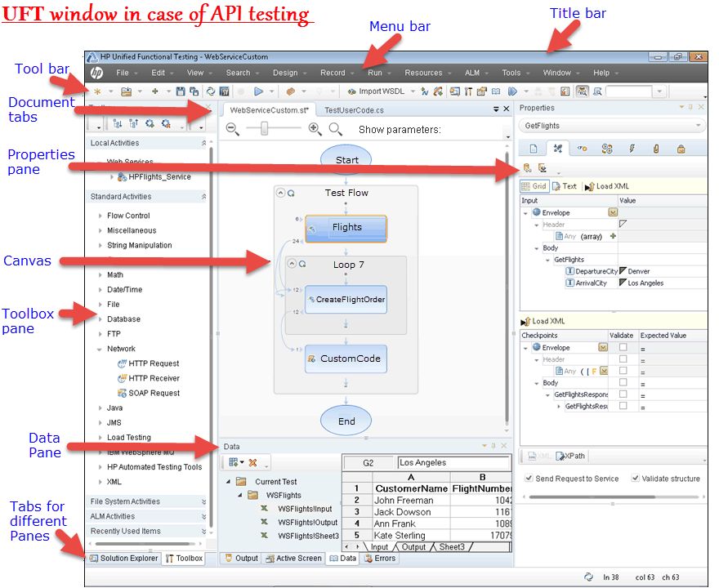719x588 pixels.
Task: Select the General page icon in Properties
Action: (534, 149)
